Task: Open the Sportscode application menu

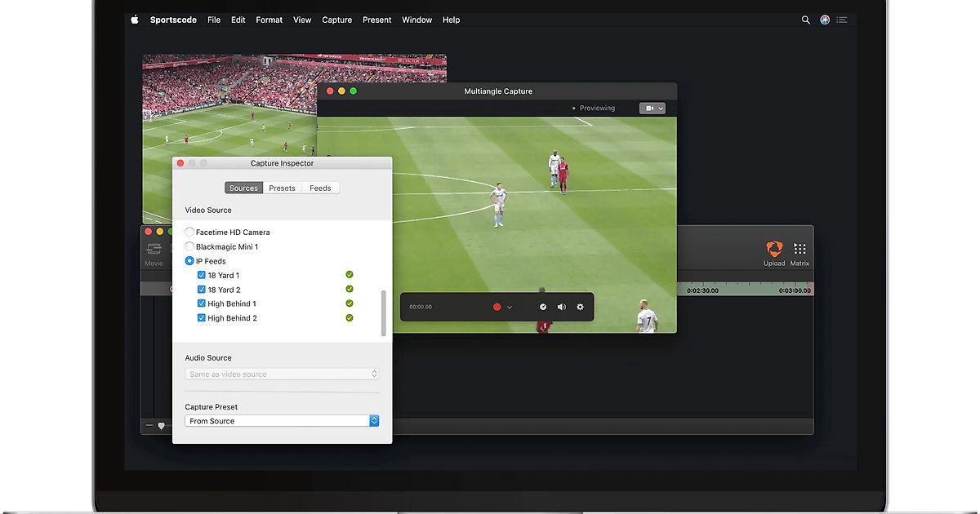Action: coord(173,20)
